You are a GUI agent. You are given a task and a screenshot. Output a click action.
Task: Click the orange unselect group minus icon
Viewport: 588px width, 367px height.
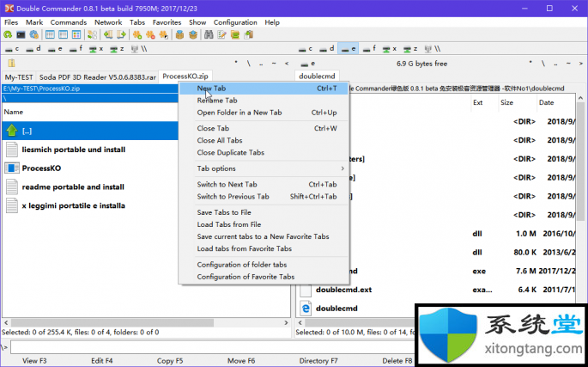pyautogui.click(x=150, y=35)
